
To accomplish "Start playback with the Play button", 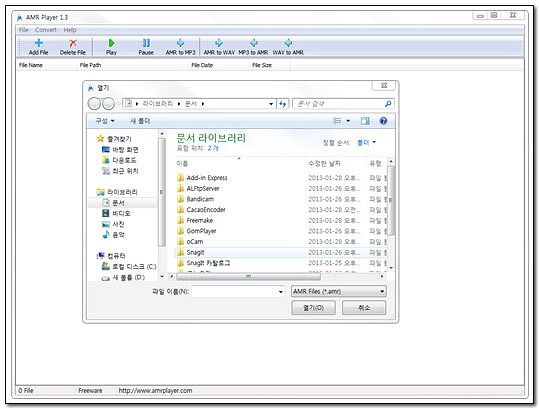I will [111, 47].
